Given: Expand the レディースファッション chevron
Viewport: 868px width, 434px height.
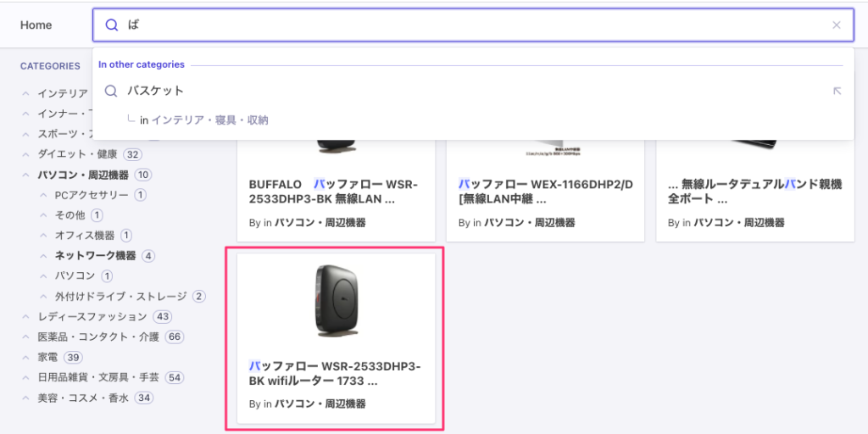Looking at the screenshot, I should click(25, 317).
